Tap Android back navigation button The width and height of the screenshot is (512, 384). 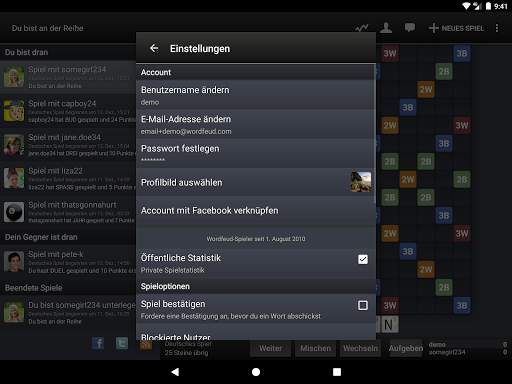pos(175,372)
